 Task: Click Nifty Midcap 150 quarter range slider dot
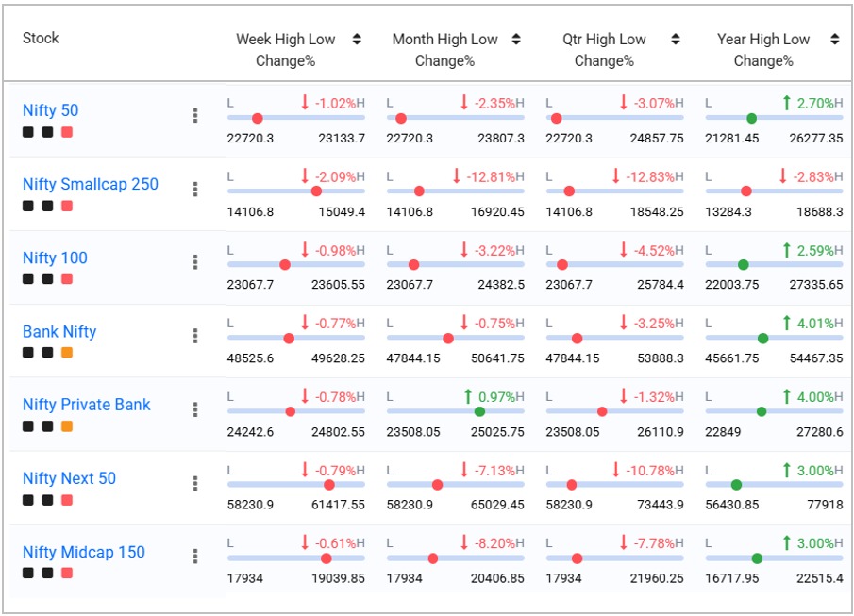[578, 558]
